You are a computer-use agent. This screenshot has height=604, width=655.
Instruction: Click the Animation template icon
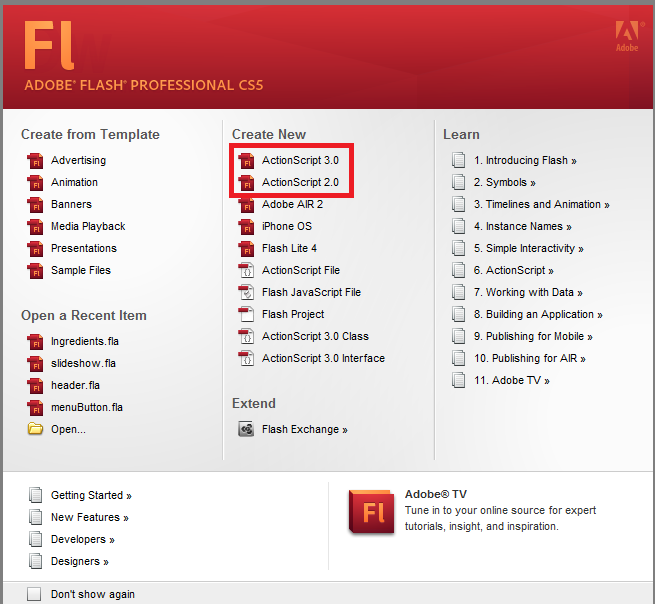(36, 183)
